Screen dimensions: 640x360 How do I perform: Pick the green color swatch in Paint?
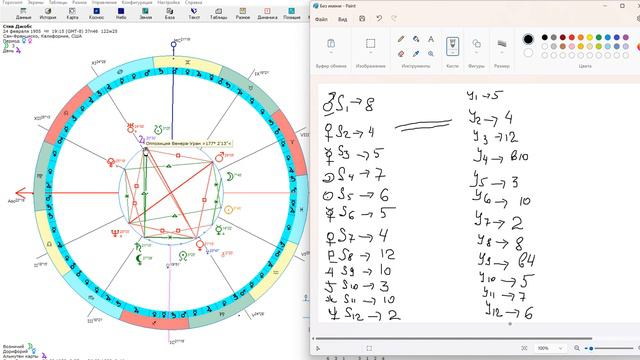point(598,37)
